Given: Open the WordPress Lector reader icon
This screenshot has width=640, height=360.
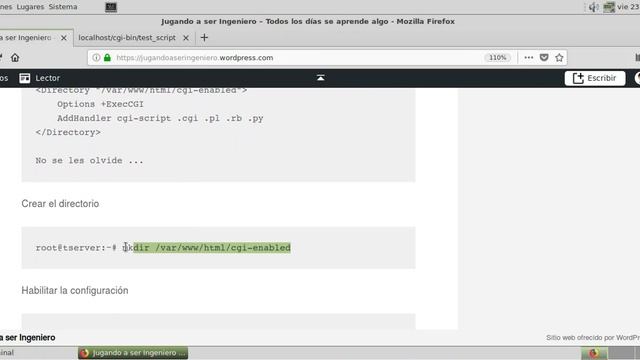Looking at the screenshot, I should click(x=24, y=78).
